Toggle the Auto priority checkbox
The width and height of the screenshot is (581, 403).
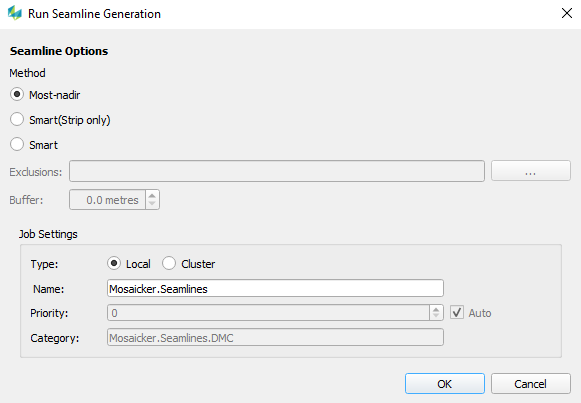click(x=457, y=313)
